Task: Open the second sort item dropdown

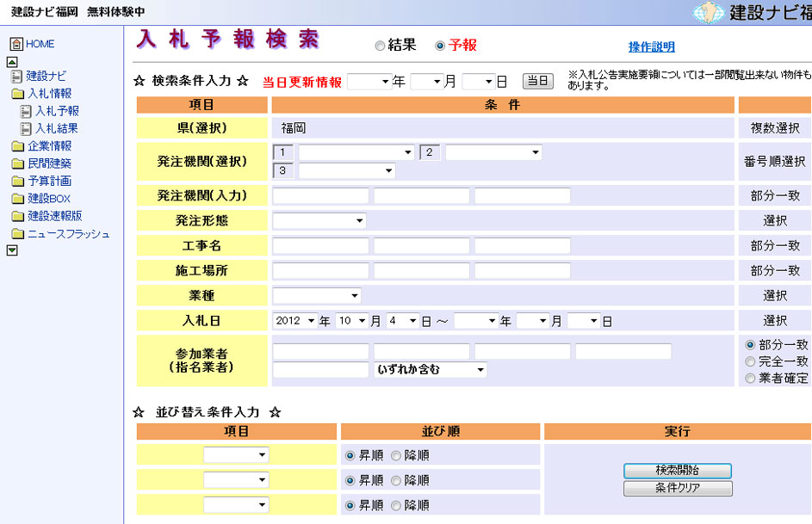Action: 236,479
